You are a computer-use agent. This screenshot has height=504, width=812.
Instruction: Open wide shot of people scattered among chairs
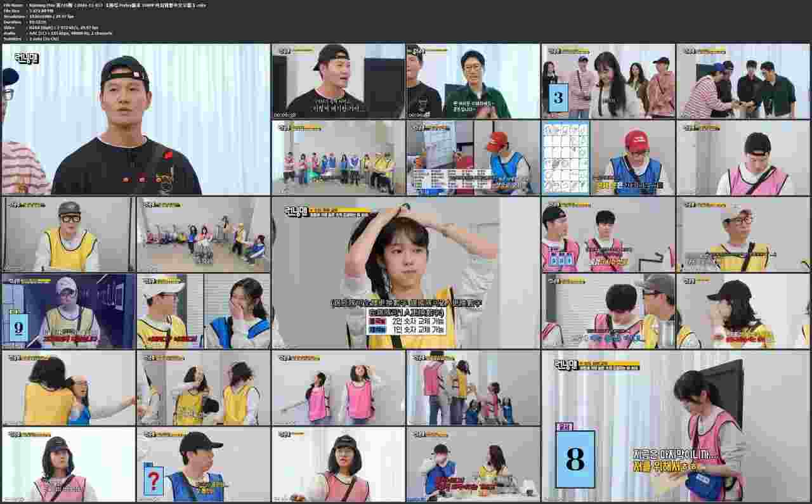203,235
